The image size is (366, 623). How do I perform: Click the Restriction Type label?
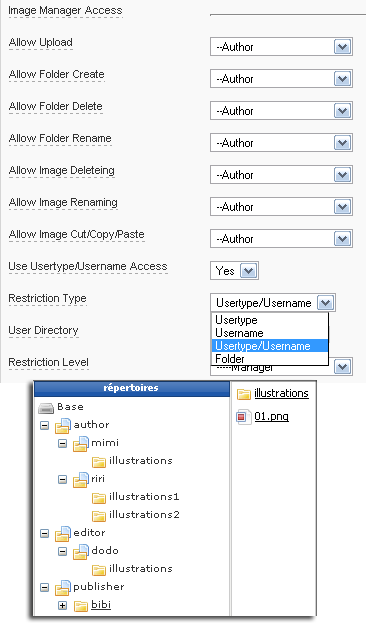47,298
